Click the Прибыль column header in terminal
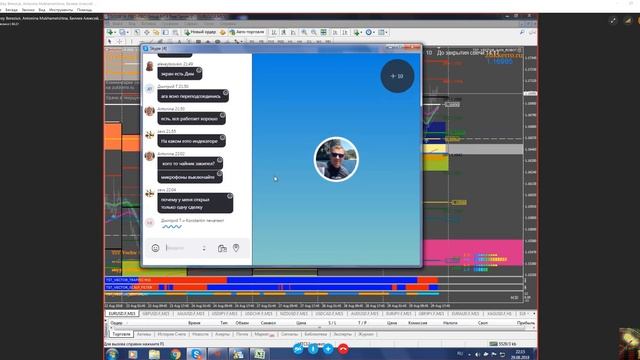Screen dimensions: 640x360 [526, 323]
